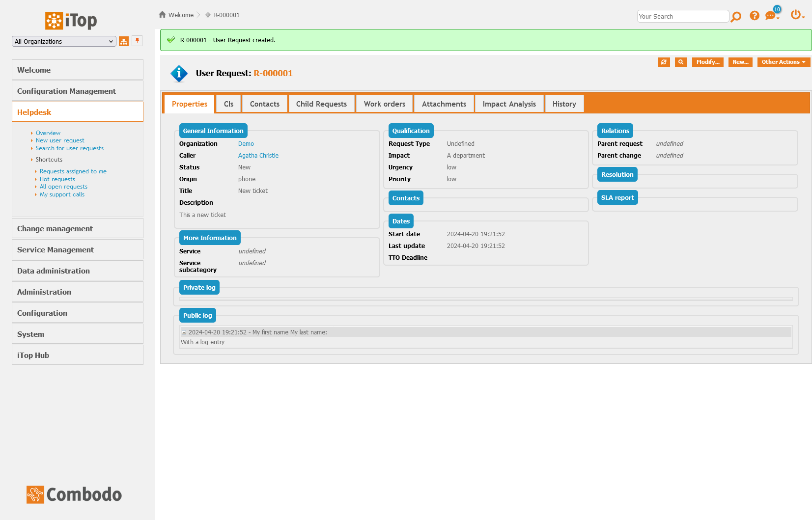Refresh the user request view
812x520 pixels.
pos(664,62)
